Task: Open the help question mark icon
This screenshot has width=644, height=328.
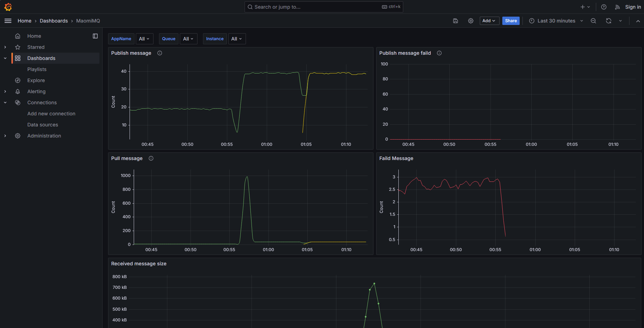Action: tap(604, 7)
